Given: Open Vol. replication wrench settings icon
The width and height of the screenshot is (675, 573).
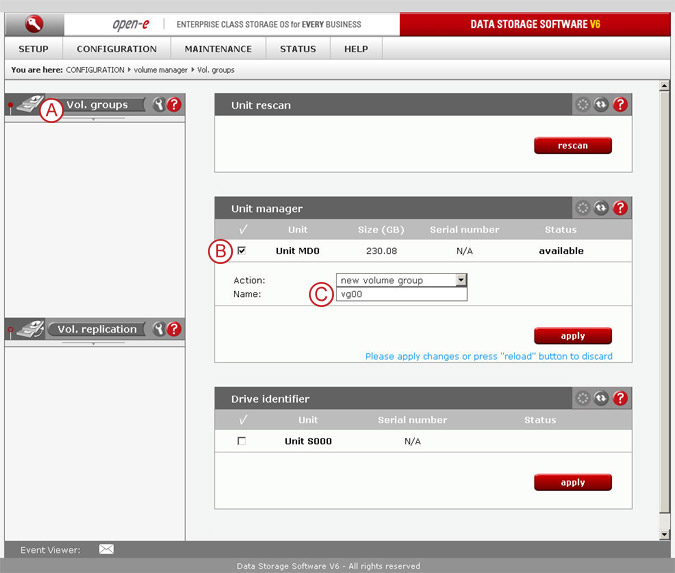Looking at the screenshot, I should tap(159, 329).
